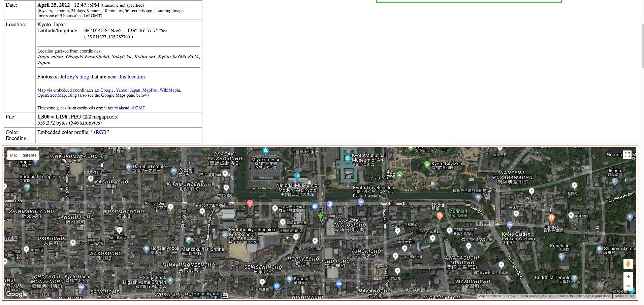644x305 pixels.
Task: Open the map's Terms of Use link
Action: click(624, 296)
